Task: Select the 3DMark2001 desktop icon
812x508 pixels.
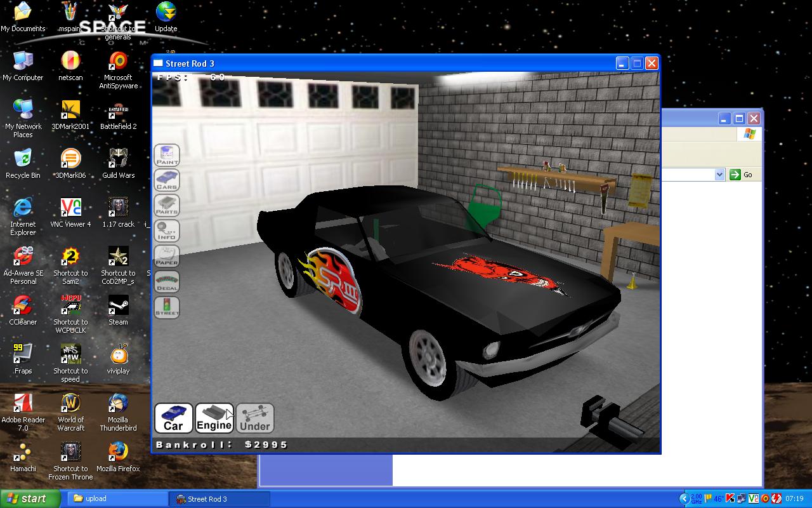Action: pos(70,115)
